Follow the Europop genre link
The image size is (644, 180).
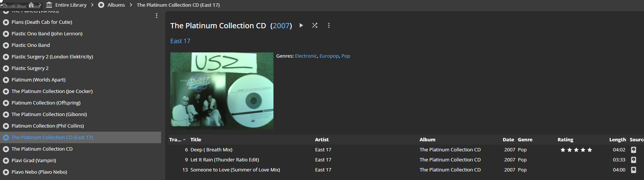[329, 56]
